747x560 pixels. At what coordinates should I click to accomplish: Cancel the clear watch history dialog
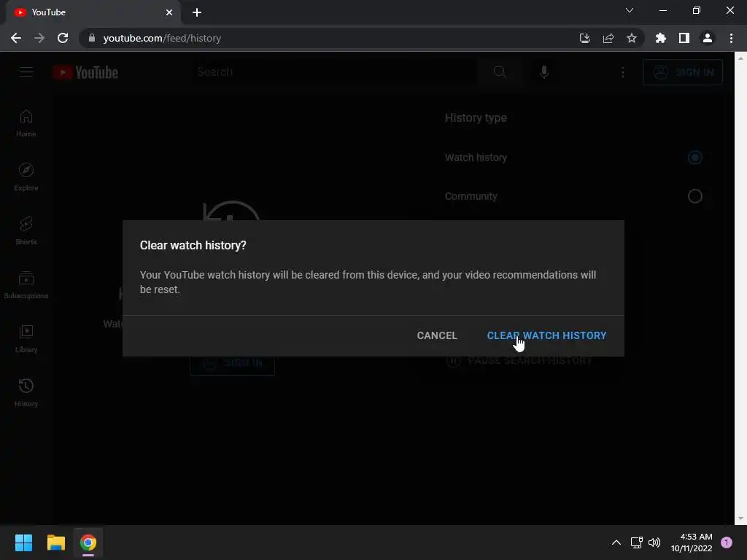coord(437,335)
